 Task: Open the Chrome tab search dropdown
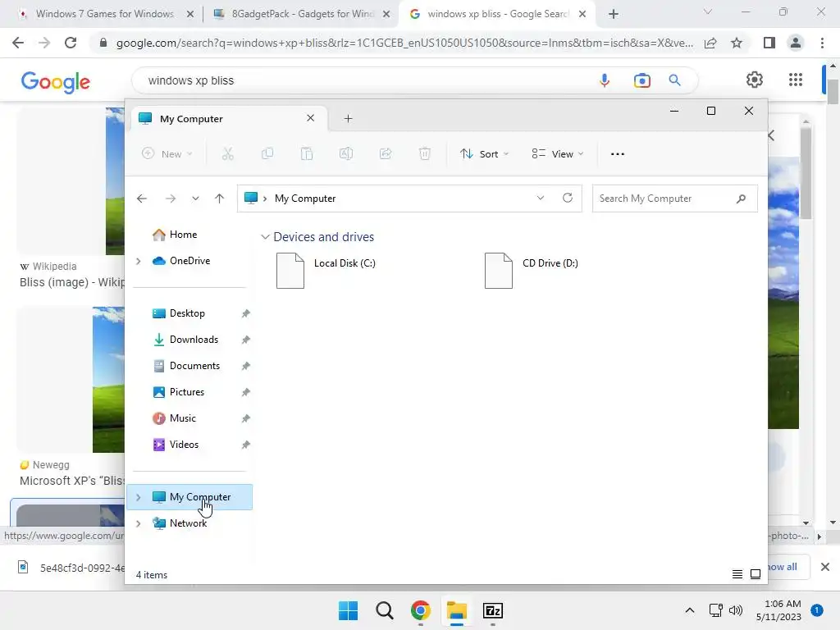point(707,11)
